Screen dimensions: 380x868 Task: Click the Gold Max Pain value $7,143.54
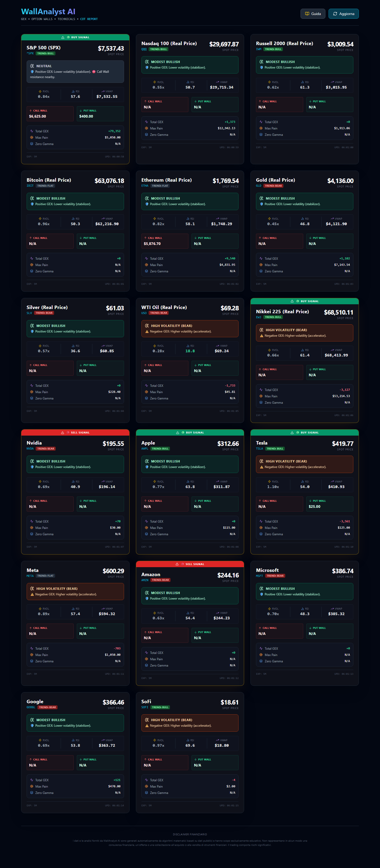coord(342,265)
